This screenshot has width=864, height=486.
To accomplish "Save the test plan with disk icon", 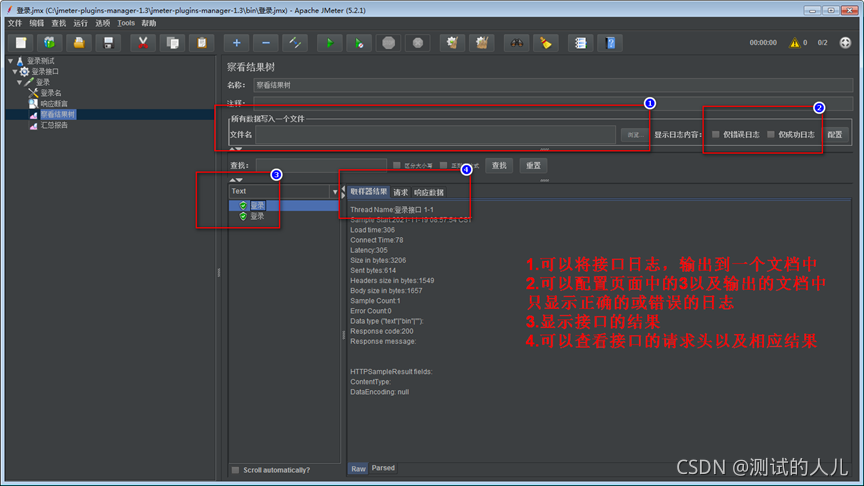I will (108, 43).
